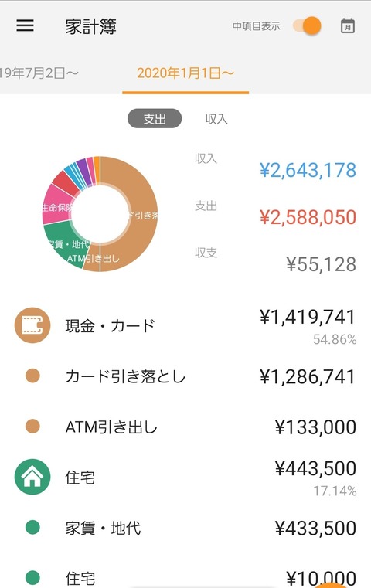Select the green dot beside 家賃・地代

(x=32, y=527)
